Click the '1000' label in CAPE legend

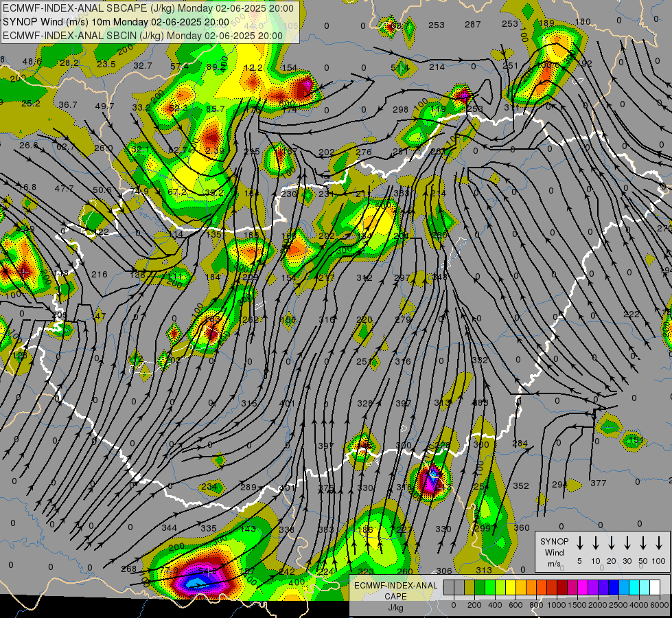557,605
